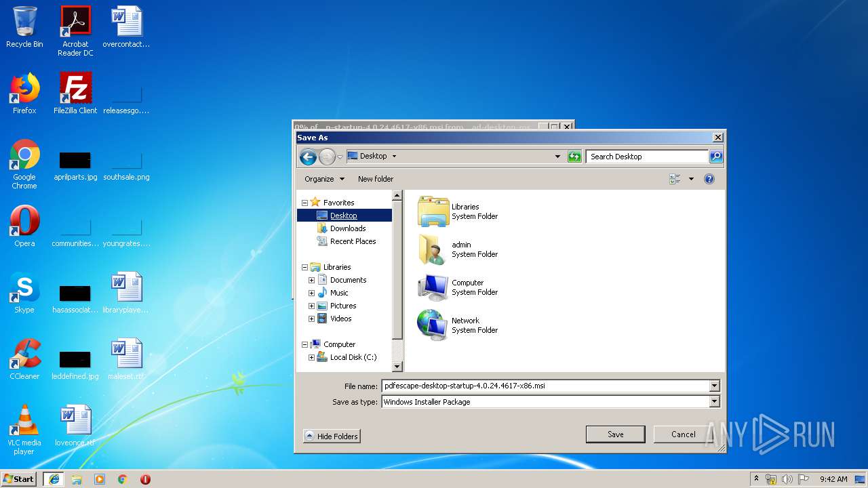868x488 pixels.
Task: Expand the Music library node
Action: pos(311,293)
